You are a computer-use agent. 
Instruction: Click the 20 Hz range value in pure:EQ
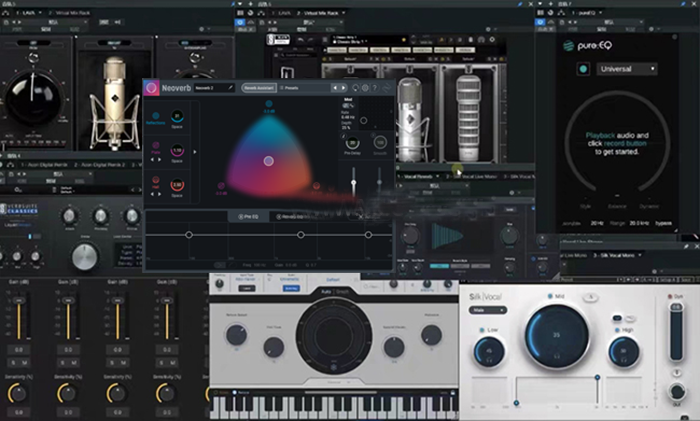pos(597,223)
